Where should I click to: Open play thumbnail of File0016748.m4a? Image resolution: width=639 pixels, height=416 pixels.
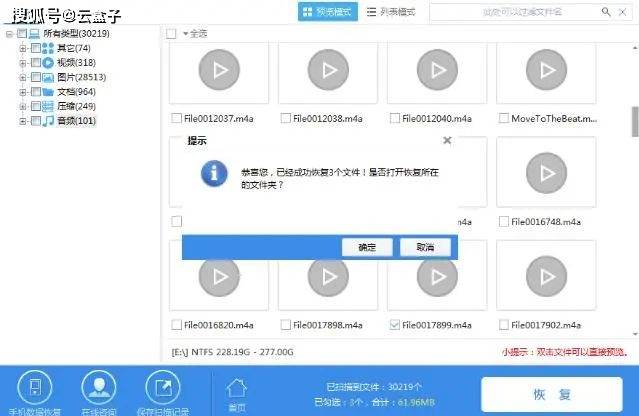pos(546,173)
